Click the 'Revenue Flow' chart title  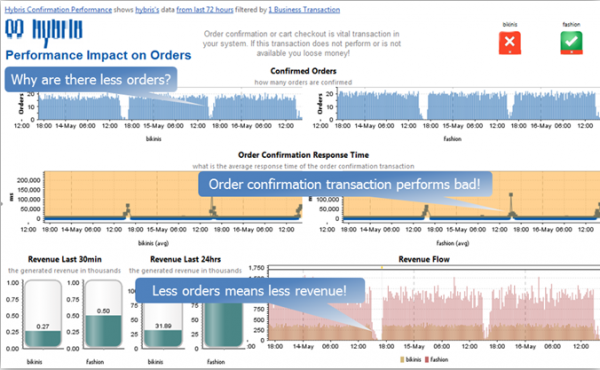pos(424,259)
